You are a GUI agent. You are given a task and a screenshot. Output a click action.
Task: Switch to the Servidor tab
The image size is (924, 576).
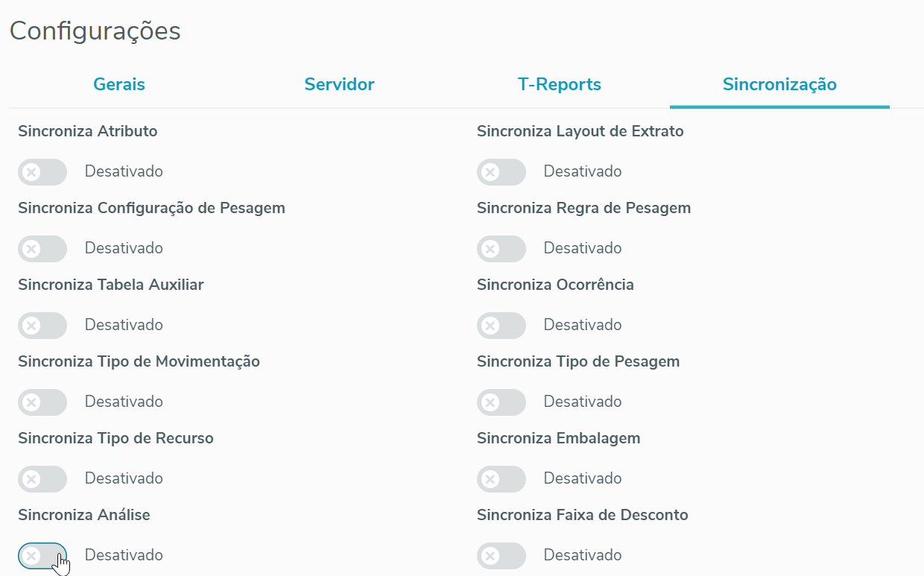pos(339,84)
